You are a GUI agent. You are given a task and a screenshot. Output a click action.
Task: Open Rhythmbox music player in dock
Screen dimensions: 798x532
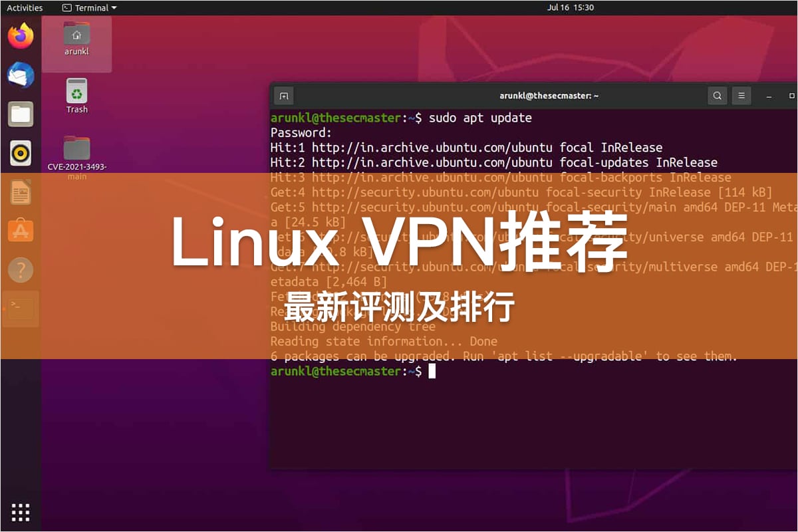21,153
